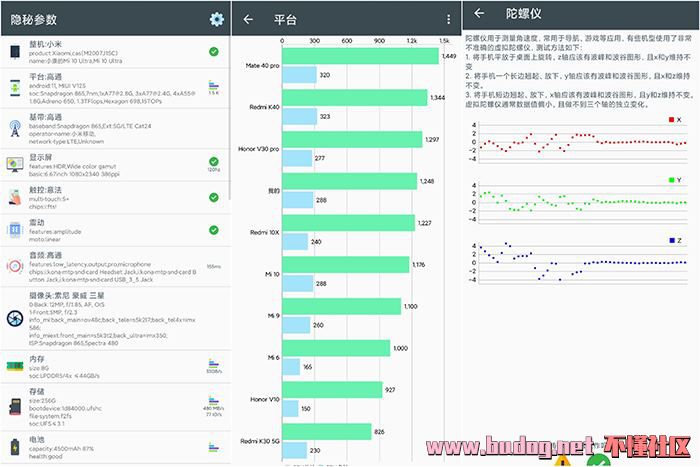Select the Redmi K40 chart label

point(264,107)
